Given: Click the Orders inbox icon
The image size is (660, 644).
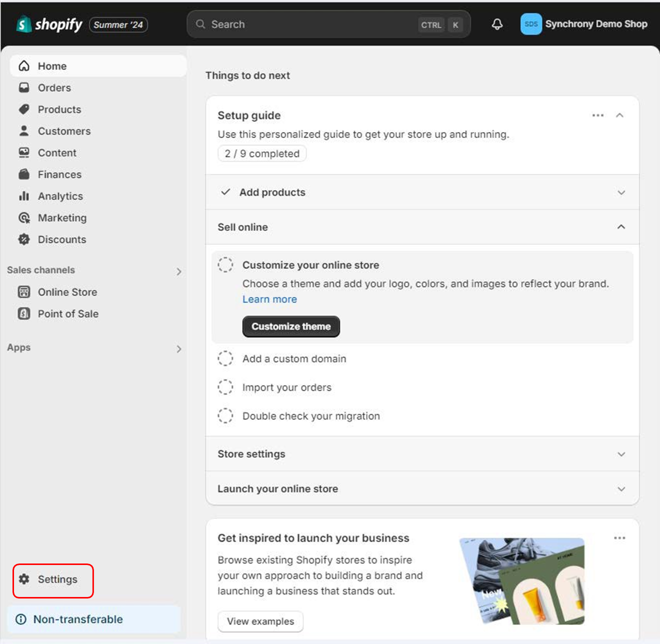Looking at the screenshot, I should [x=24, y=87].
